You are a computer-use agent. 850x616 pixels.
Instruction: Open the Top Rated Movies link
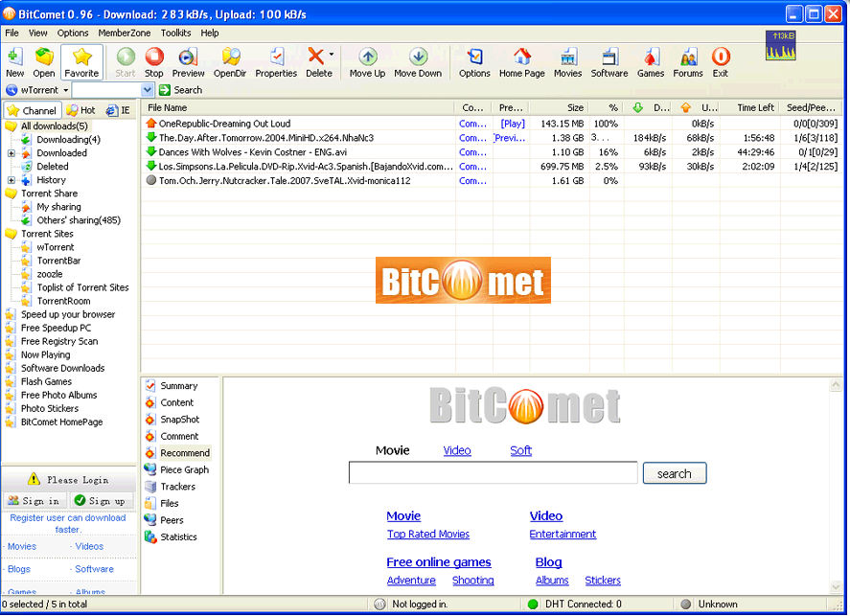(x=428, y=535)
